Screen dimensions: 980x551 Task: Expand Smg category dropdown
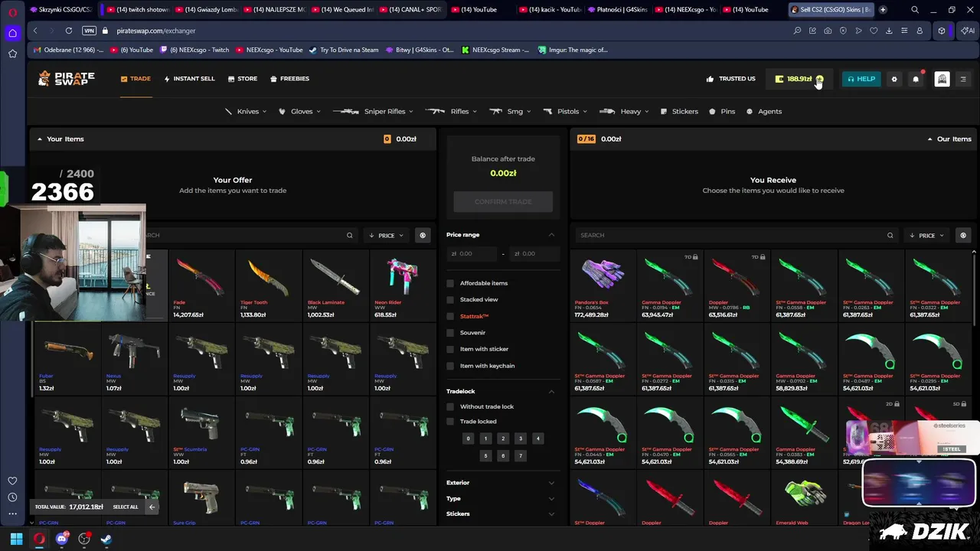tap(511, 112)
